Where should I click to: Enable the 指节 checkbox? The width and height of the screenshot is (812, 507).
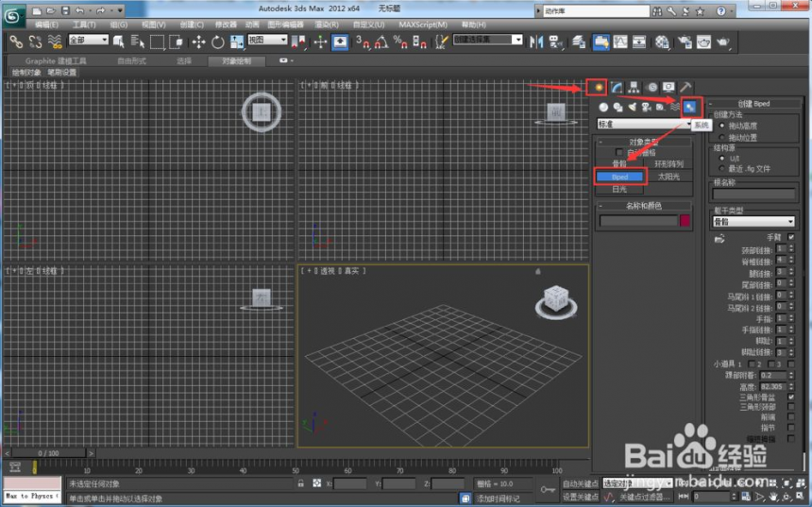point(791,428)
